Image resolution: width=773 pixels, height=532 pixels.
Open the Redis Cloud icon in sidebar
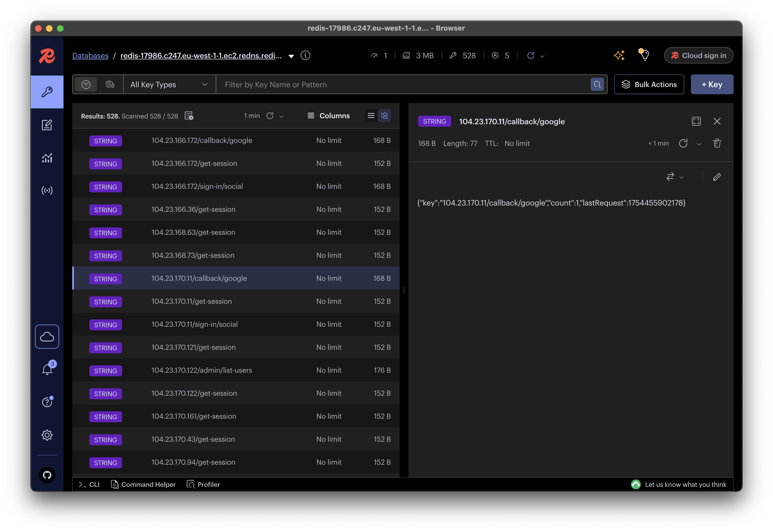tap(47, 337)
